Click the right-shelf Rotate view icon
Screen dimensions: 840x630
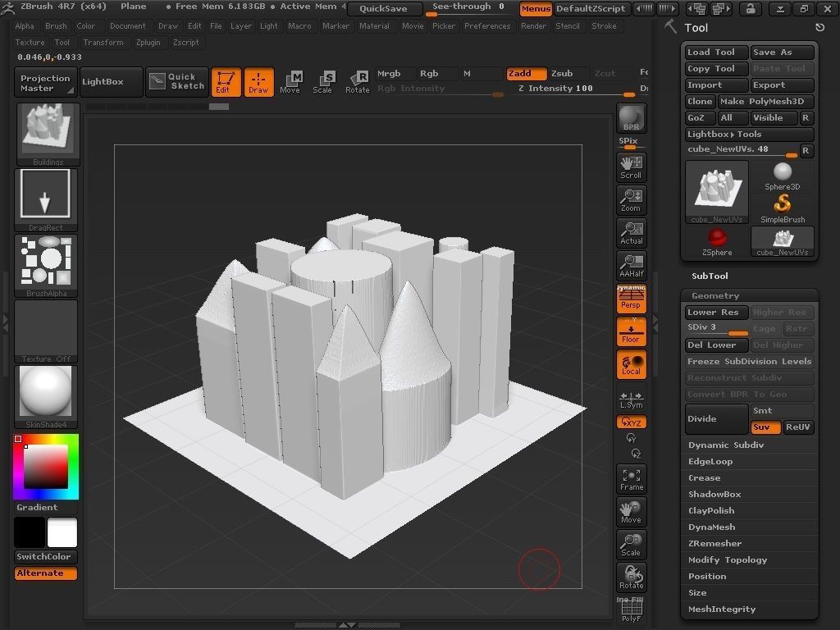point(631,577)
